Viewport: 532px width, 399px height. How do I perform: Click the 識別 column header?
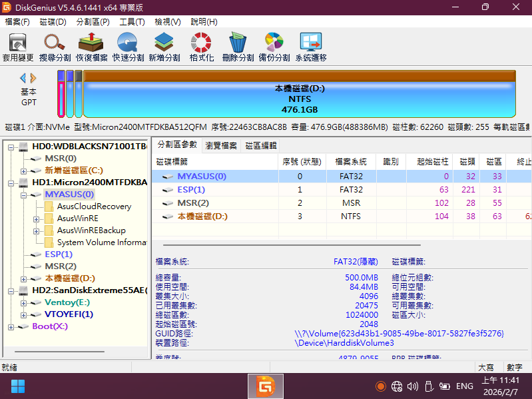391,162
